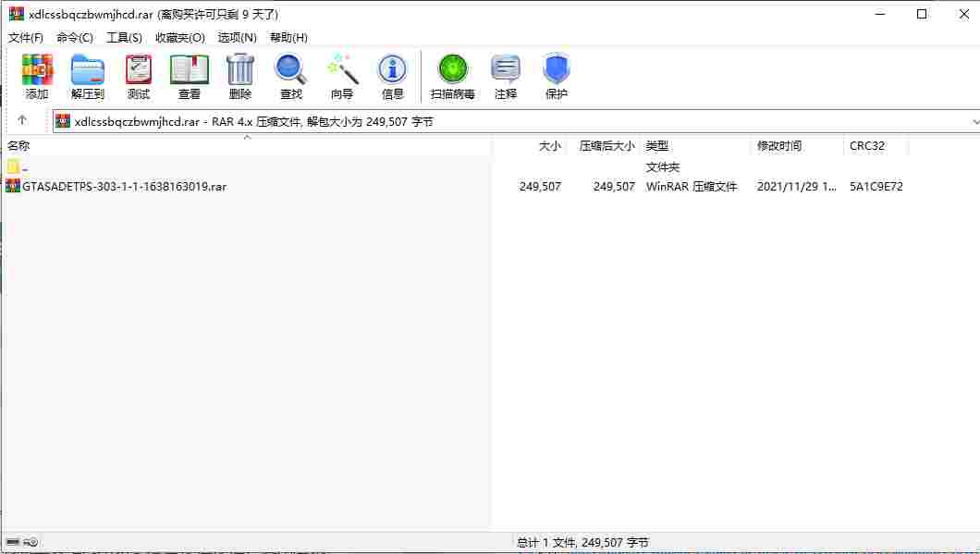Open the 工具(S) menu
Image resolution: width=980 pixels, height=554 pixels.
click(x=125, y=38)
